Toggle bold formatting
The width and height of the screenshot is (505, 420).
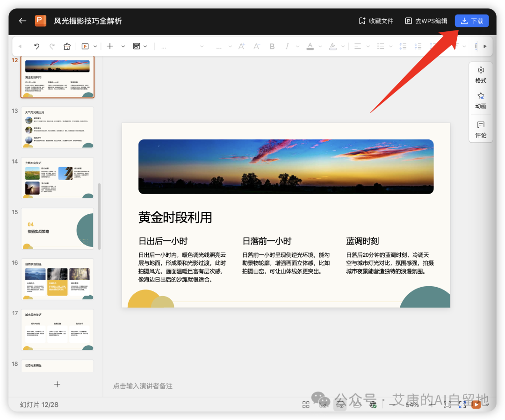[272, 46]
